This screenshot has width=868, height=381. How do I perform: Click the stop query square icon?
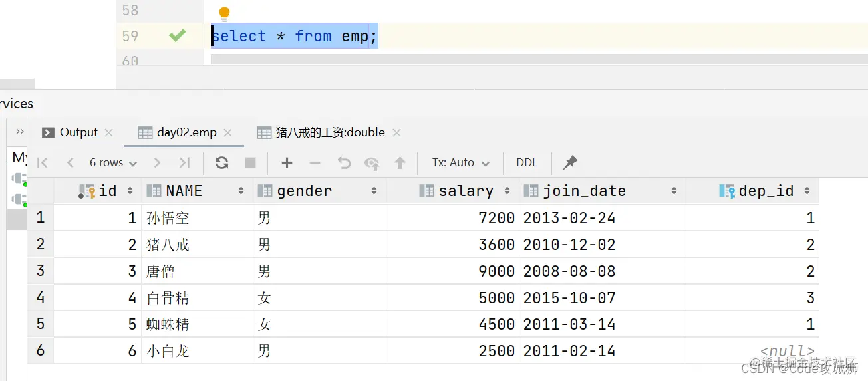[251, 163]
